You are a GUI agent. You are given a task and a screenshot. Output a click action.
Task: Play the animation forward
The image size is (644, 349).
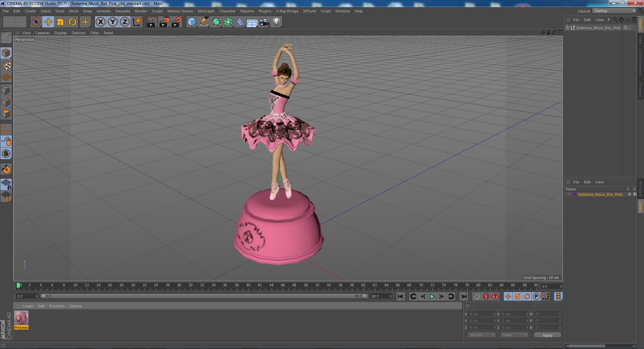(432, 296)
